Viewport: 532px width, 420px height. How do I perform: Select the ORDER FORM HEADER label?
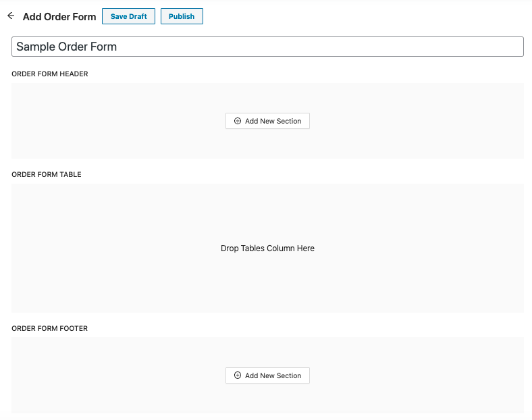click(x=50, y=74)
